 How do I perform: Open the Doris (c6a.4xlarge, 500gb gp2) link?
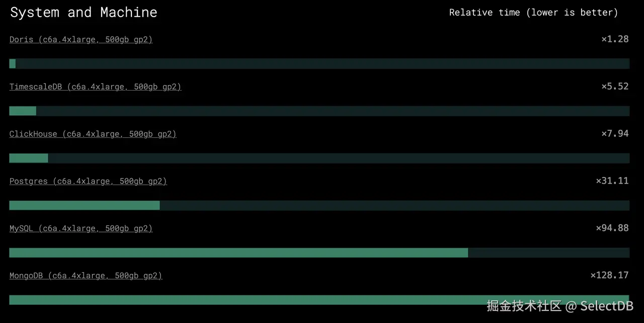[81, 39]
